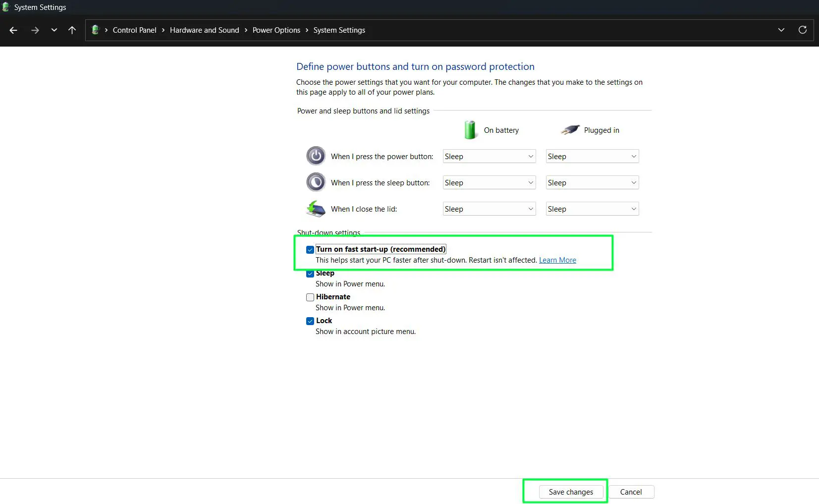The height and width of the screenshot is (504, 819).
Task: Go back using the back arrow
Action: pos(13,30)
